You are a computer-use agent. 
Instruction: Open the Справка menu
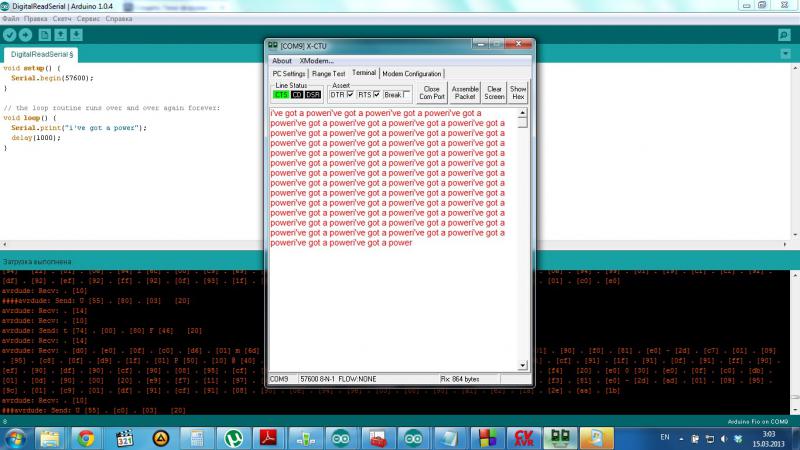[x=119, y=19]
